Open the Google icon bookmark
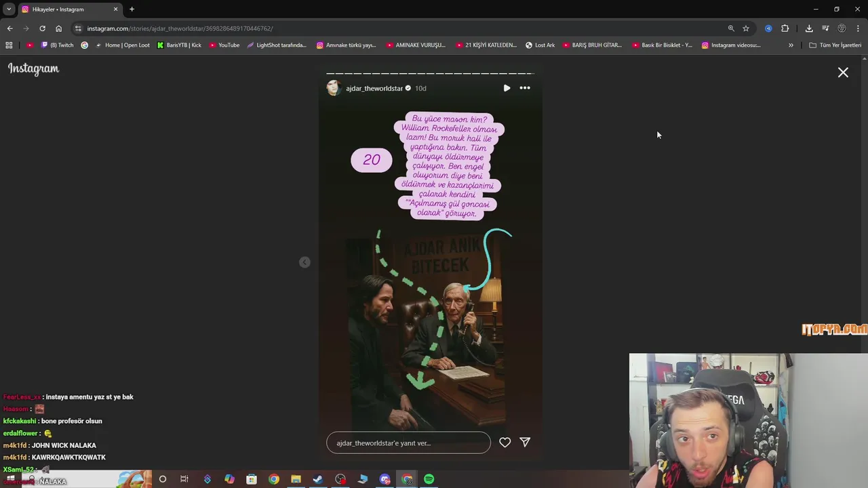Image resolution: width=868 pixels, height=488 pixels. coord(84,45)
